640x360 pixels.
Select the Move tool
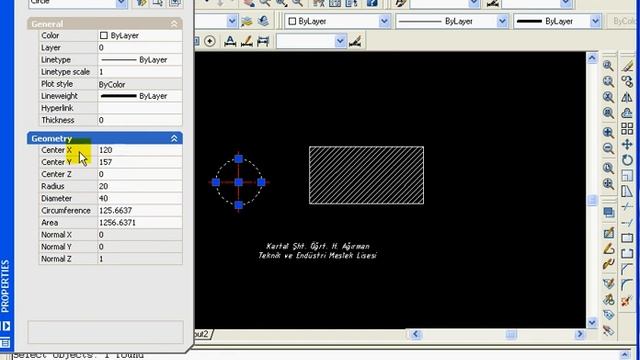(x=627, y=144)
